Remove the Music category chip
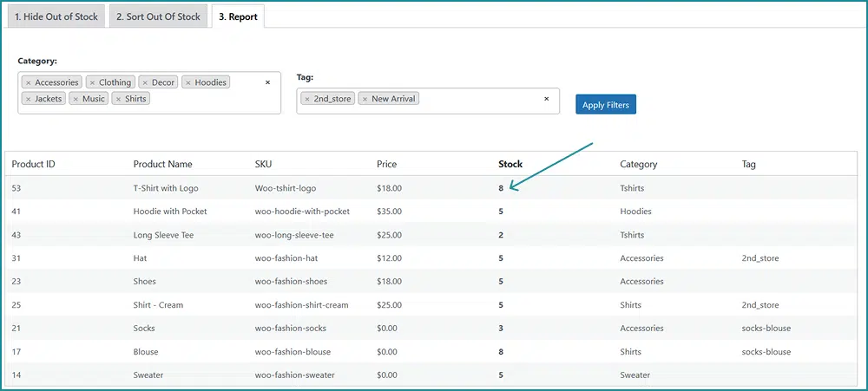868x391 pixels. click(x=76, y=99)
